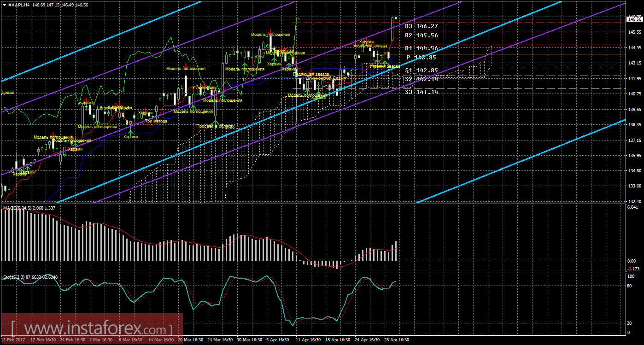The image size is (644, 345).
Task: Click the Длинноногий Доджи pattern label
Action: pyautogui.click(x=325, y=78)
